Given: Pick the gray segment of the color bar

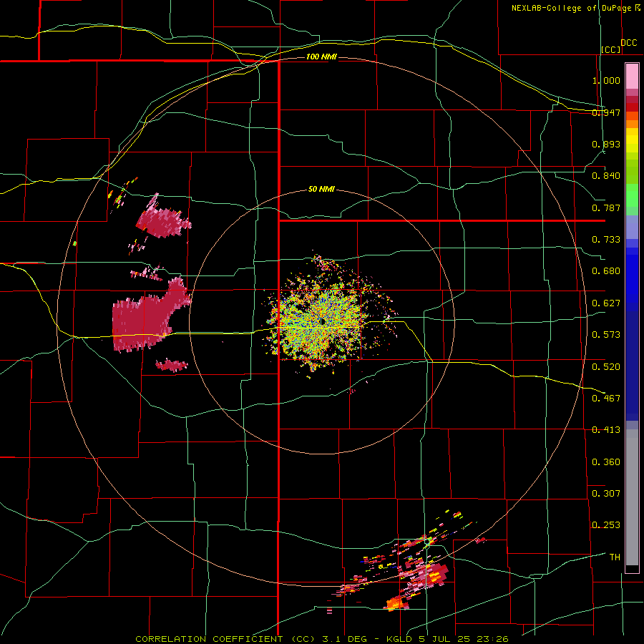Looking at the screenshot, I should tap(632, 497).
